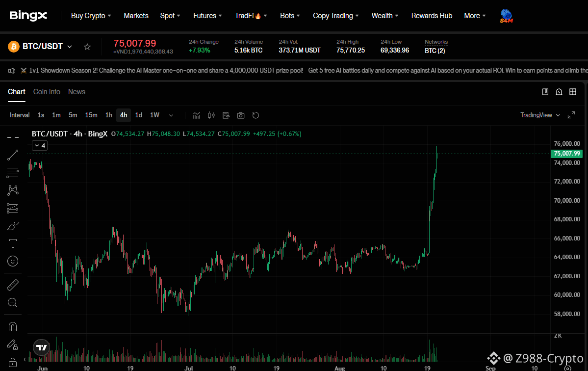Toggle magnet mode snapping
Viewport: 588px width, 371px height.
[x=13, y=327]
